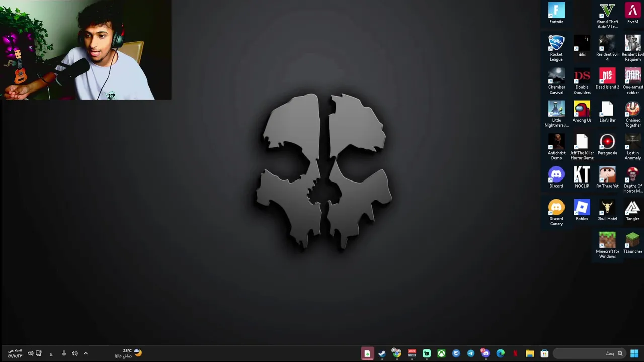This screenshot has width=644, height=362.
Task: Click the microphone tray icon
Action: (x=64, y=353)
